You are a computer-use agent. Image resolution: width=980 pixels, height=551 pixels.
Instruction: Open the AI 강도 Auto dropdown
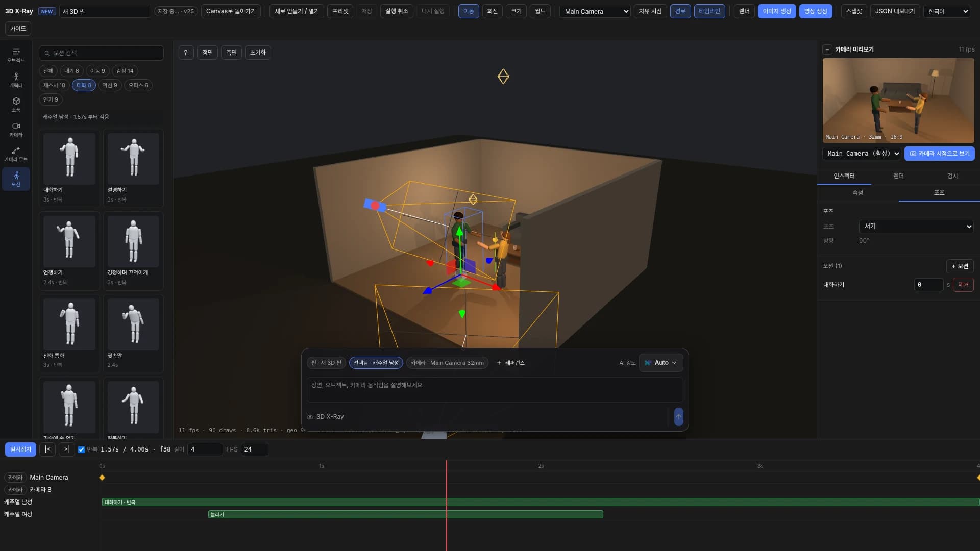click(x=661, y=363)
